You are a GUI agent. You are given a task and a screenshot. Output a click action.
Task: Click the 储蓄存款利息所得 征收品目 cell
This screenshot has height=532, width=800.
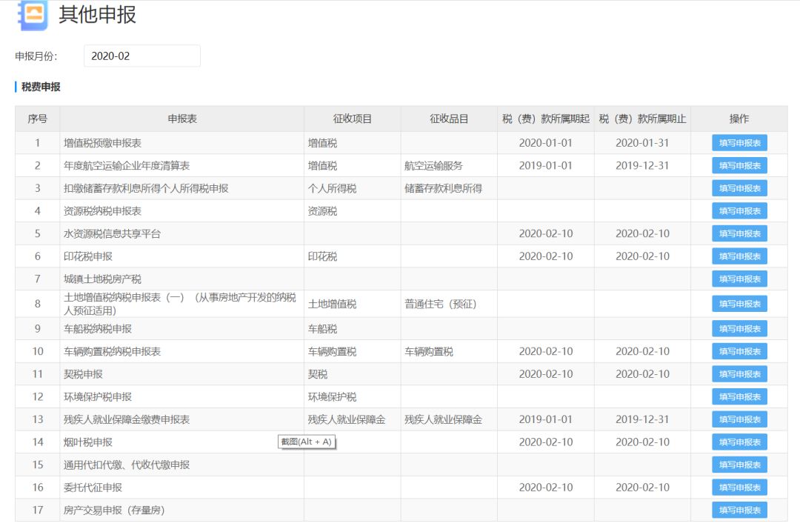point(444,188)
